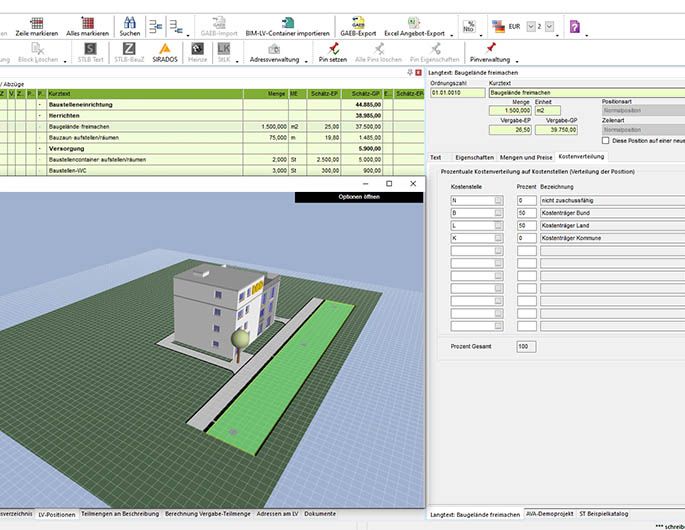Open the Dokumente bottom tab
The image size is (685, 530).
(x=320, y=514)
